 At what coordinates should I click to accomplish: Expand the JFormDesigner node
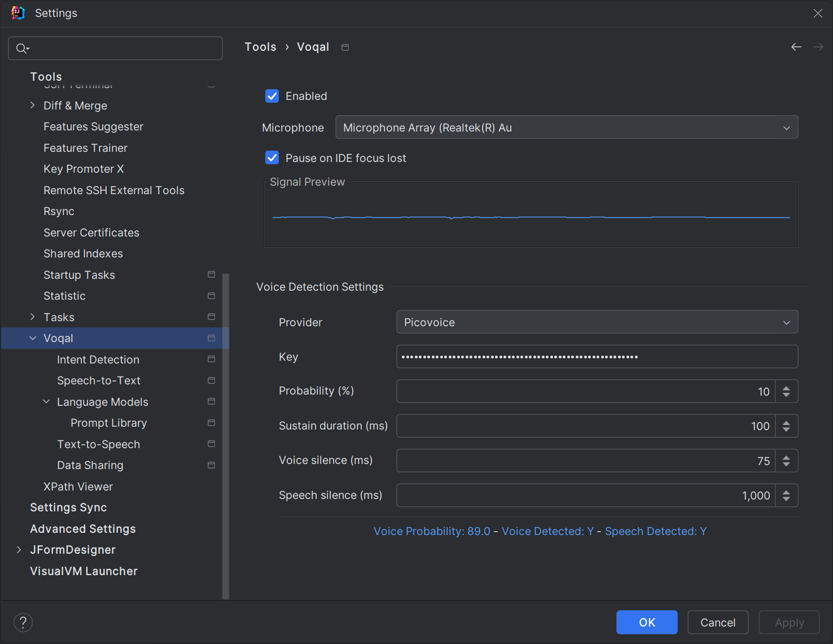[19, 550]
